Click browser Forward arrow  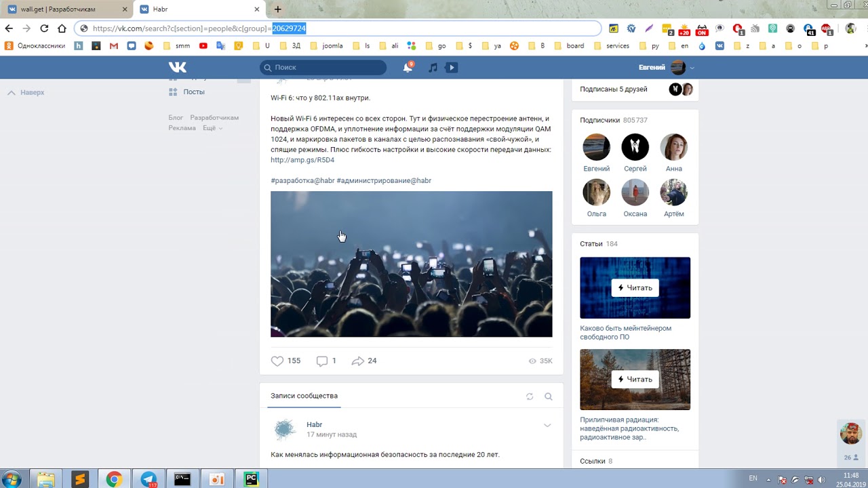point(26,28)
